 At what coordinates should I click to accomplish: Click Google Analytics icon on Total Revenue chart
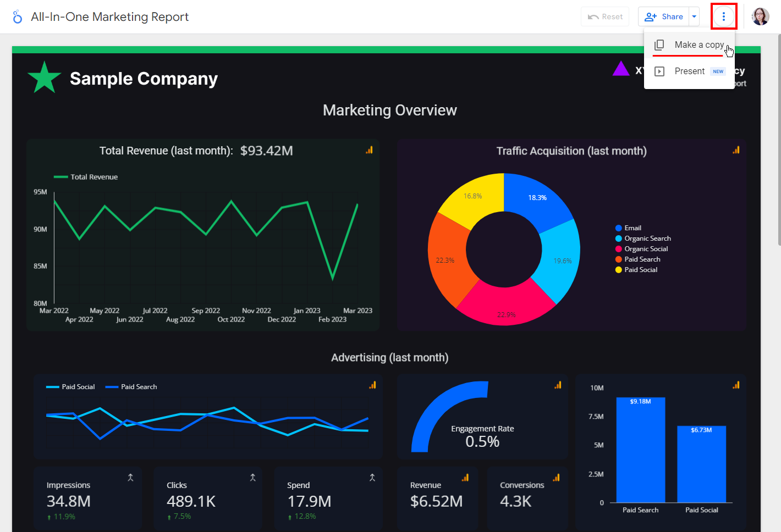click(369, 150)
